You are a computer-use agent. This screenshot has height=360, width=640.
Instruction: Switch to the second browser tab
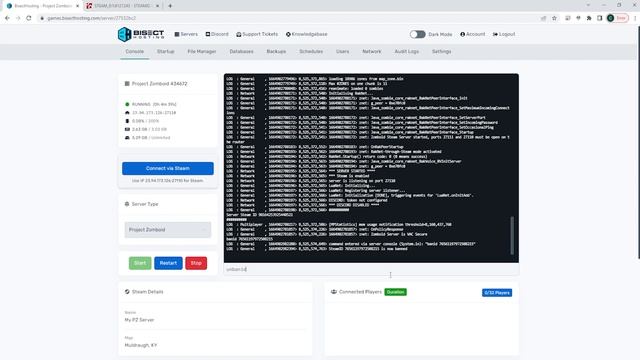click(122, 6)
